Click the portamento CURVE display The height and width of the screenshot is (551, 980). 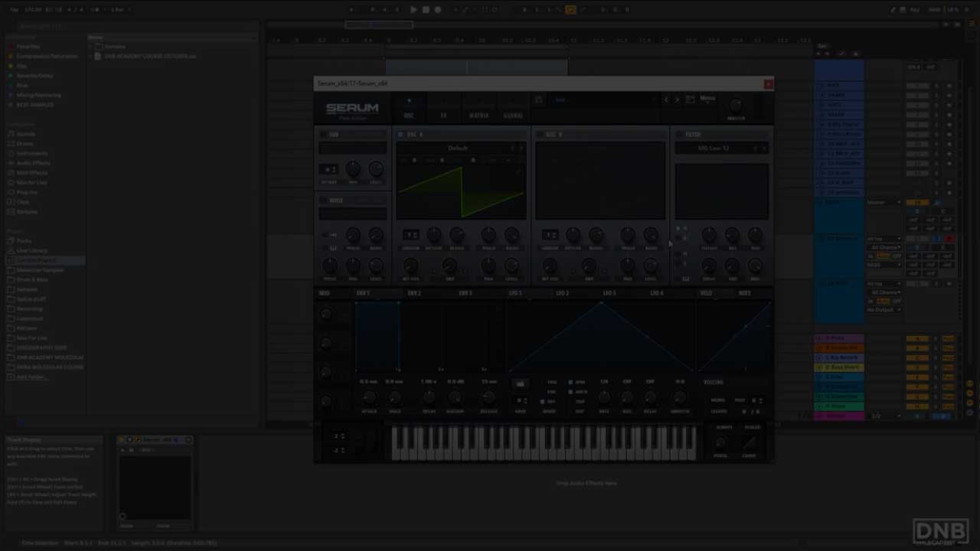tap(749, 444)
